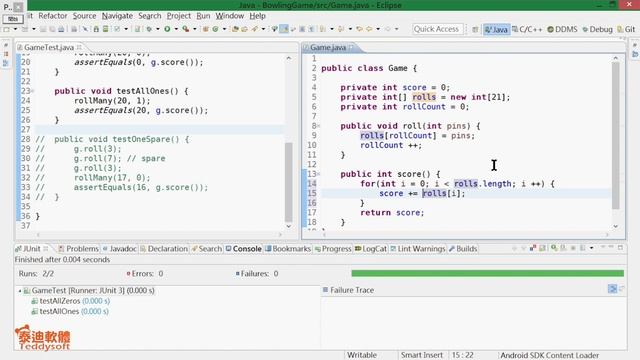This screenshot has height=360, width=640.
Task: Collapse the roll method fold marker at line 8
Action: 319,126
